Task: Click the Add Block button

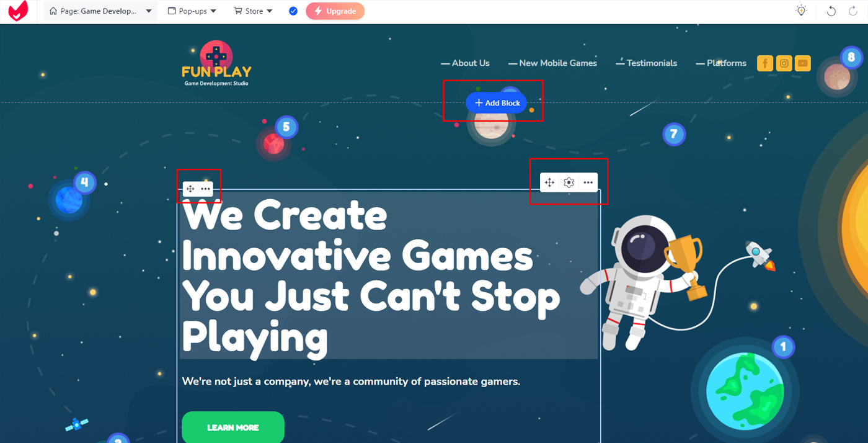Action: point(496,103)
